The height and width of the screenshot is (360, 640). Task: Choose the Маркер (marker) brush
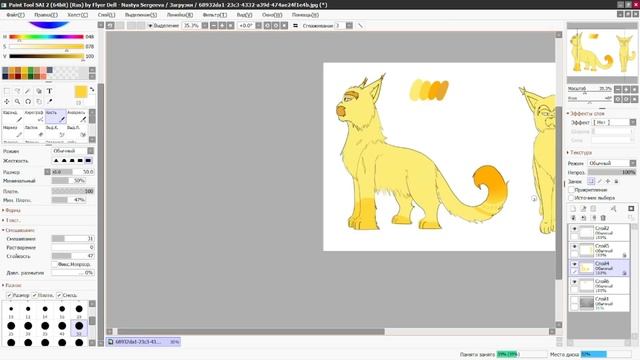click(x=13, y=131)
